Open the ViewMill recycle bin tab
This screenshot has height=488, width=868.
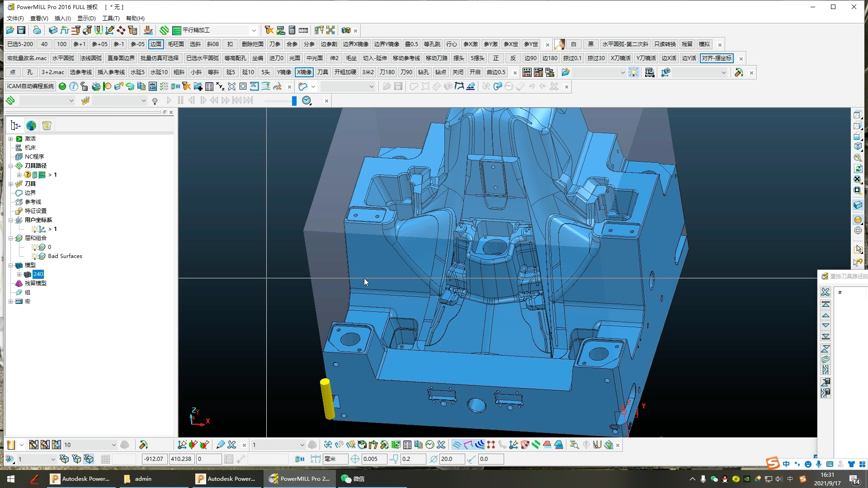tap(47, 126)
